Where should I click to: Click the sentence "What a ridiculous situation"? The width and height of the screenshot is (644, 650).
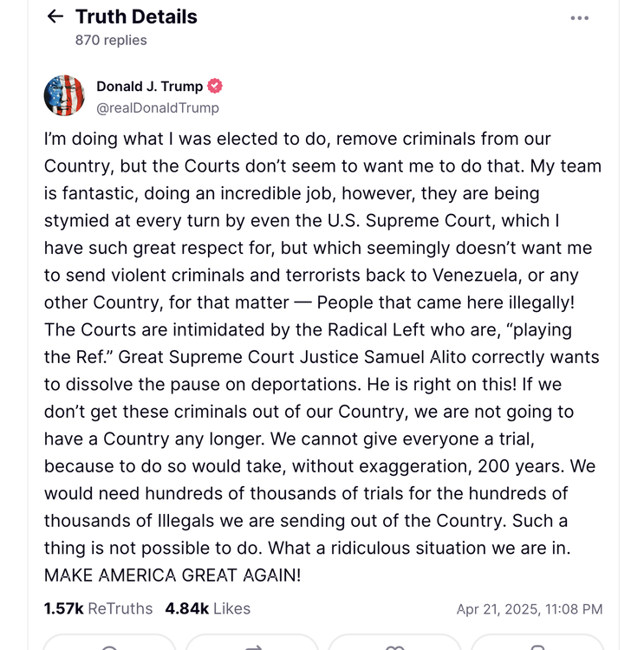click(x=377, y=548)
